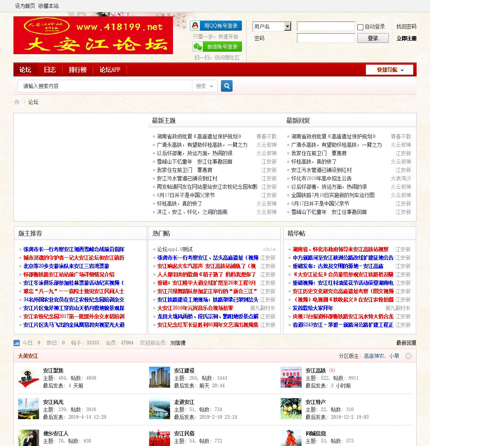Screen dimensions: 504x446
Task: Click author adnim beside app test post
Action: pos(269,249)
